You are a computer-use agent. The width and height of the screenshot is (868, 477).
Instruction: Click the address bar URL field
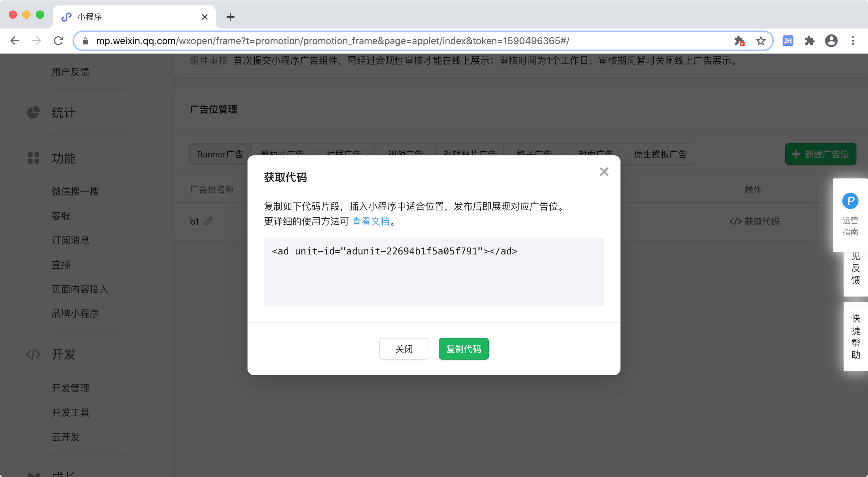click(x=332, y=41)
